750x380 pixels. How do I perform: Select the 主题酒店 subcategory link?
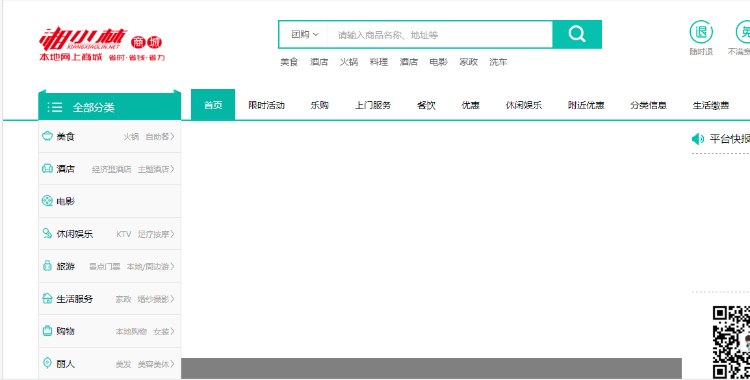153,169
